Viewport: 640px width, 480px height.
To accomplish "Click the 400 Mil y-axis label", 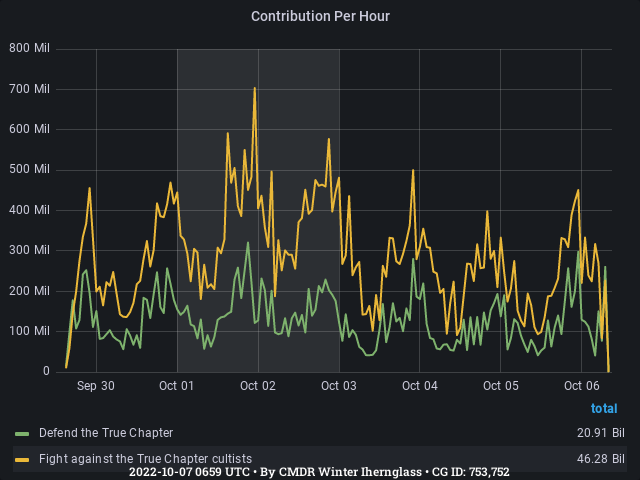I will point(29,210).
